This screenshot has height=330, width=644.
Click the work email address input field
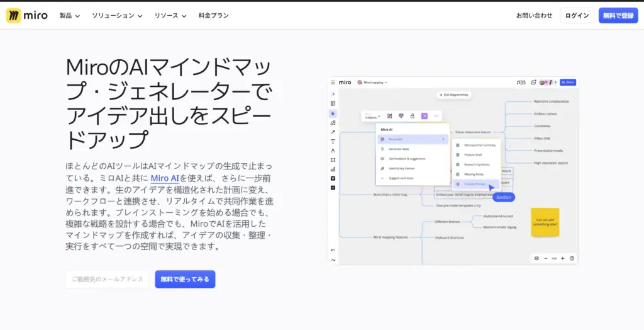[x=108, y=279]
